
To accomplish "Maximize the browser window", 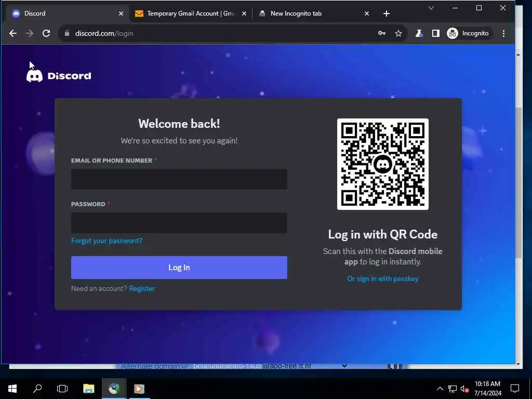I will pos(478,8).
